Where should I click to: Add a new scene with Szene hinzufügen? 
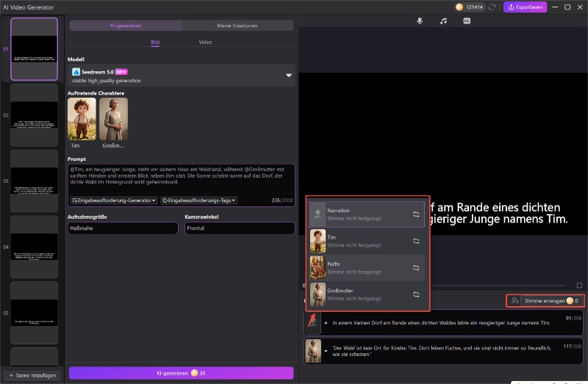pos(32,375)
